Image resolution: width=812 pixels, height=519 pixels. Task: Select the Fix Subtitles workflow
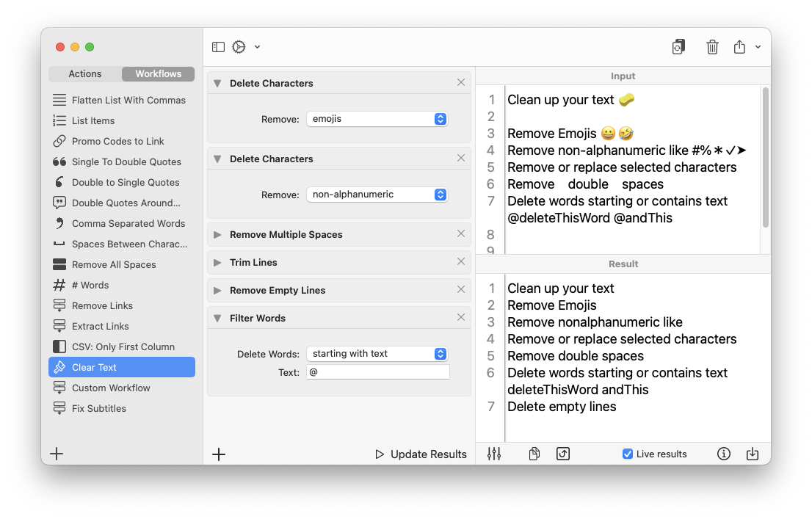[122, 408]
